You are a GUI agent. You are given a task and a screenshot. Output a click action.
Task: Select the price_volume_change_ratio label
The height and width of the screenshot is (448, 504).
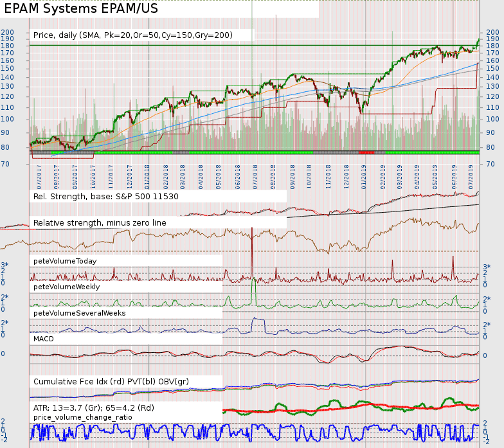coord(82,418)
